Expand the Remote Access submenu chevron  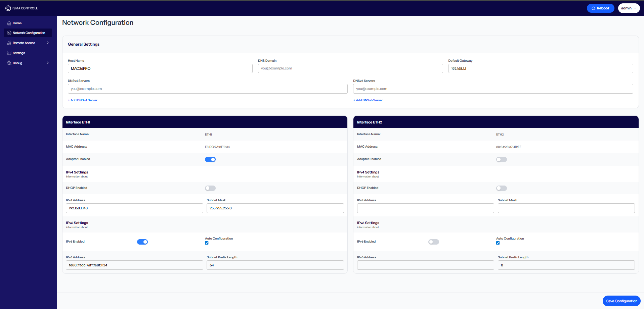point(48,43)
